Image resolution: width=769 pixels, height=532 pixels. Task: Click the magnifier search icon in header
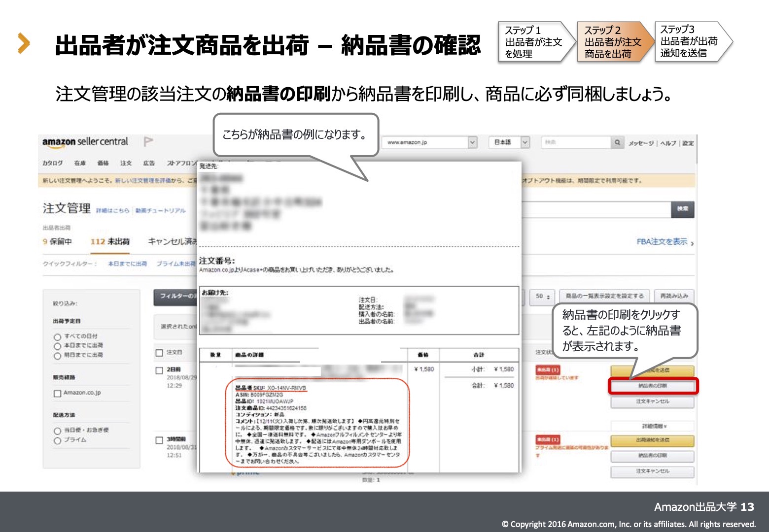[617, 142]
